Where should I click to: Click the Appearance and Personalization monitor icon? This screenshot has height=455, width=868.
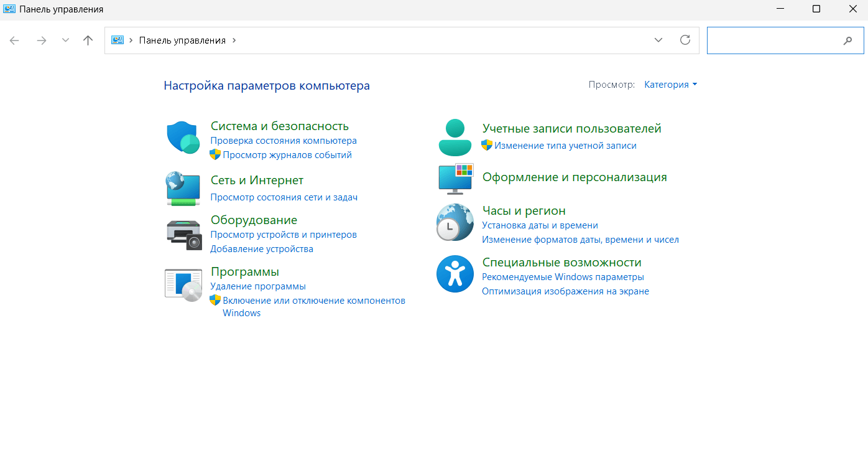[x=455, y=178]
